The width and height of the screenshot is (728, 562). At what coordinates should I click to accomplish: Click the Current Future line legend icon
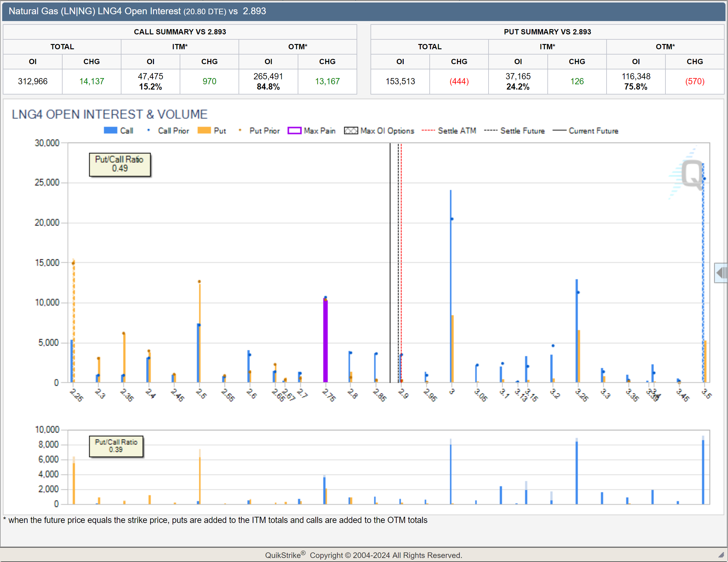click(x=559, y=131)
